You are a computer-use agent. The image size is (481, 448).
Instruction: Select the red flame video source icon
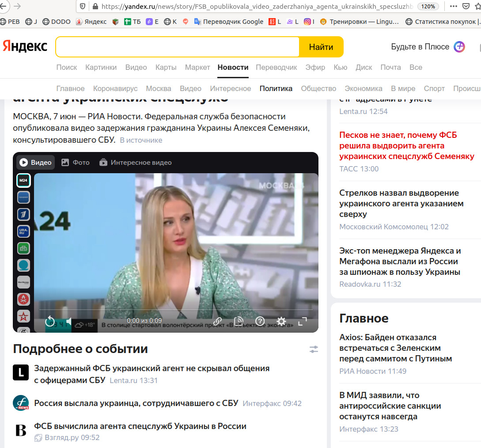tap(23, 299)
